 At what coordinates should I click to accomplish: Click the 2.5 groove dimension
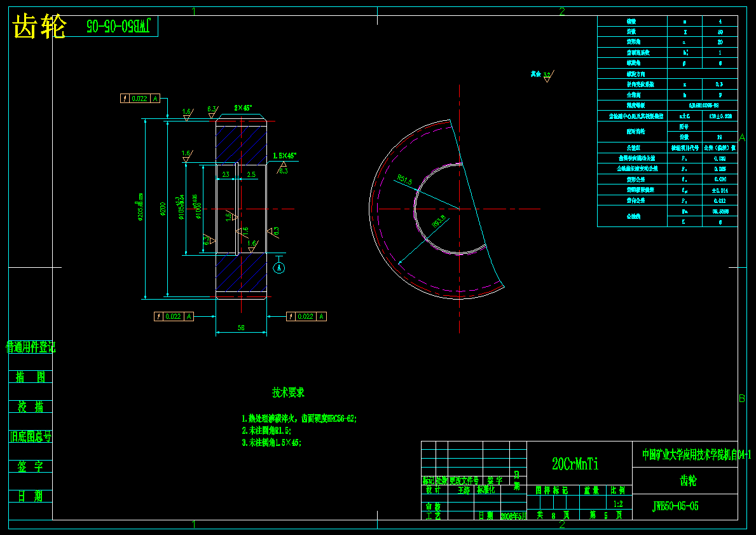[251, 175]
